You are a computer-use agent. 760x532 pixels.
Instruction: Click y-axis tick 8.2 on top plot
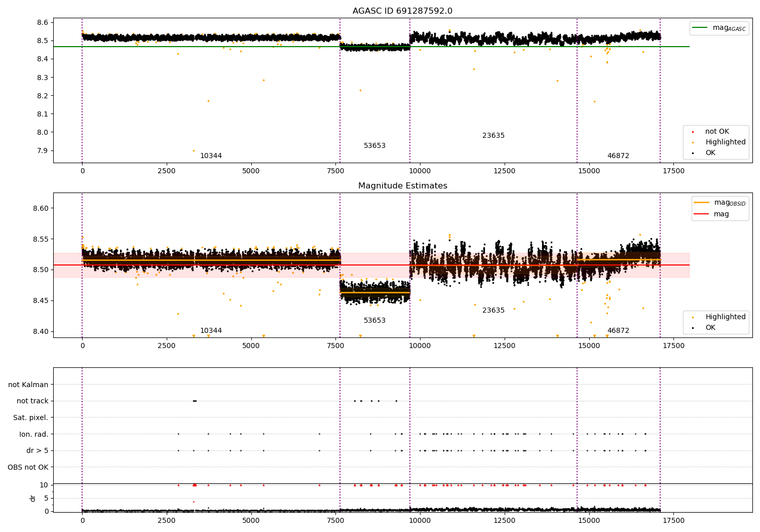[x=43, y=96]
